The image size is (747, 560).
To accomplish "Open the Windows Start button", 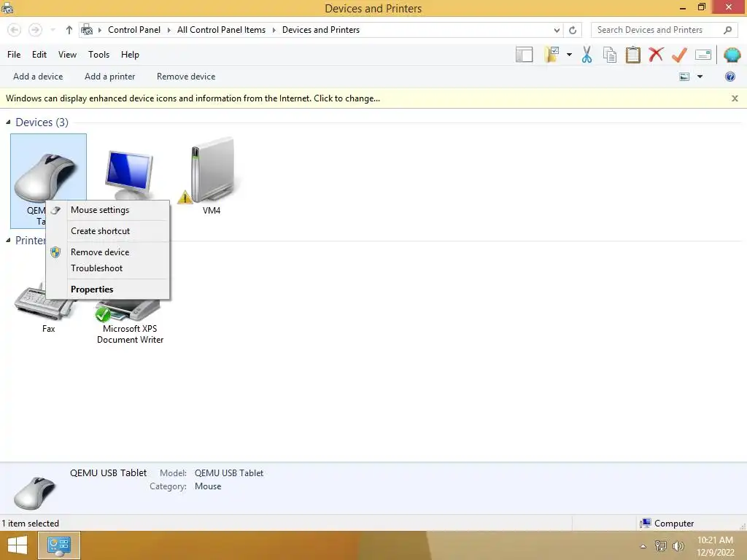I will pyautogui.click(x=18, y=545).
